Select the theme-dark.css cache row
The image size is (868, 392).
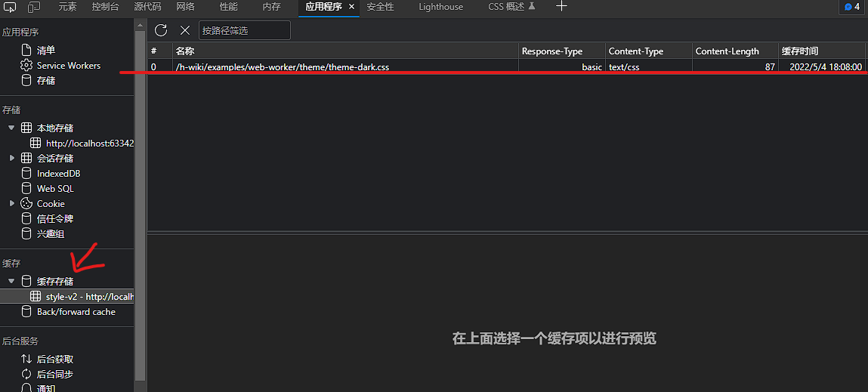pos(506,67)
